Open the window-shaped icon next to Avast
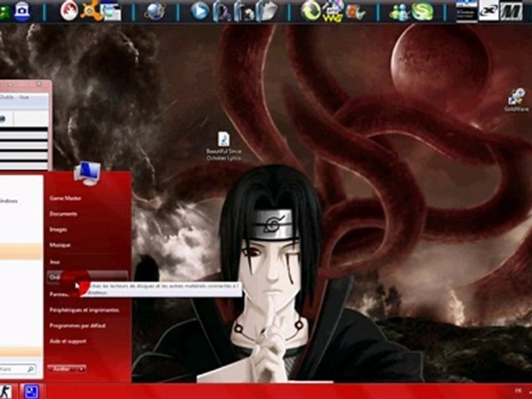Viewport: 532px width, 399px height. point(111,11)
